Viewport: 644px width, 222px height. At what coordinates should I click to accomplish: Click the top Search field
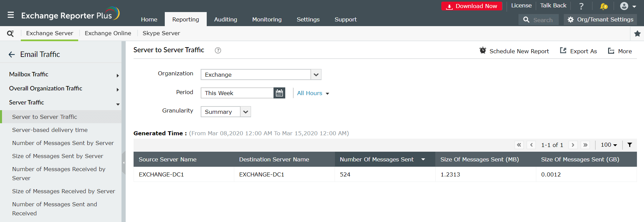click(542, 20)
